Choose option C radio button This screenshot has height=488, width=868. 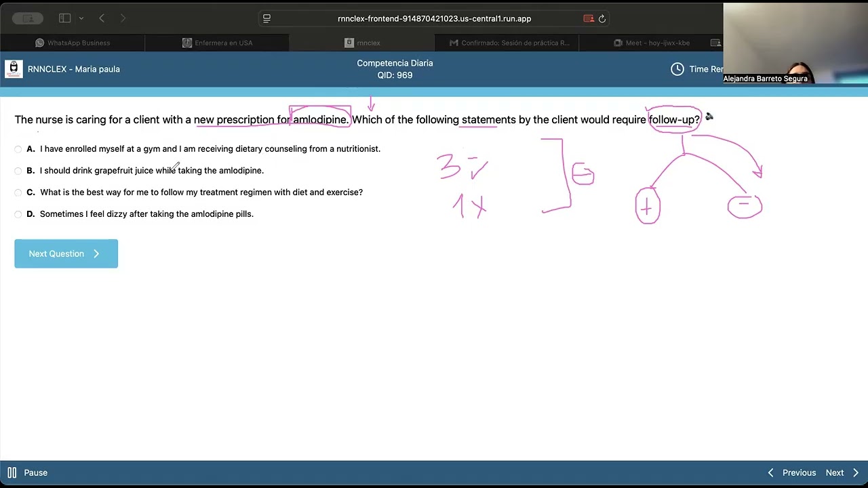[x=18, y=192]
